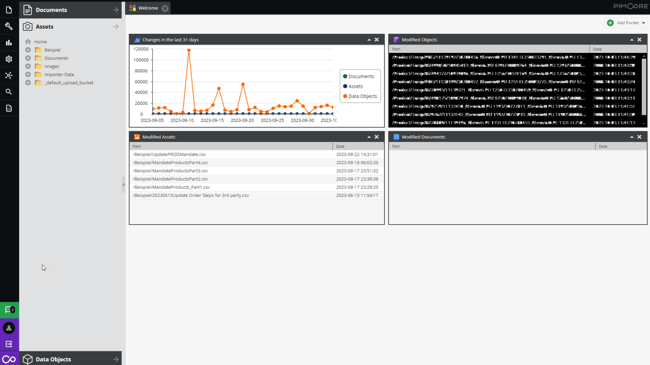The height and width of the screenshot is (365, 650).
Task: Open the user profile avatar icon
Action: click(9, 328)
